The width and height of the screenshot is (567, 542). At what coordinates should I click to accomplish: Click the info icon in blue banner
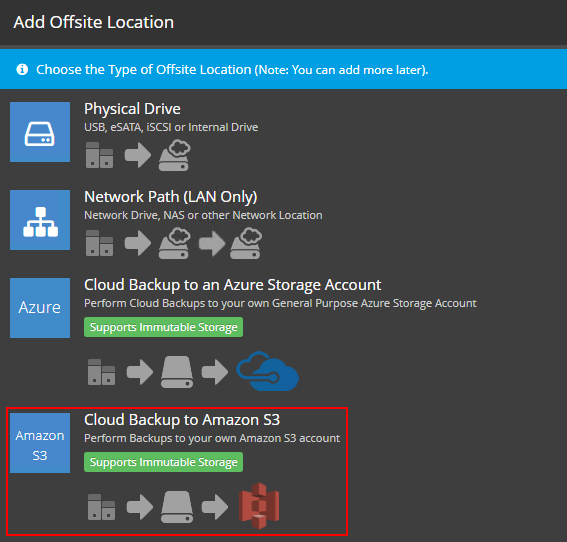[x=22, y=69]
